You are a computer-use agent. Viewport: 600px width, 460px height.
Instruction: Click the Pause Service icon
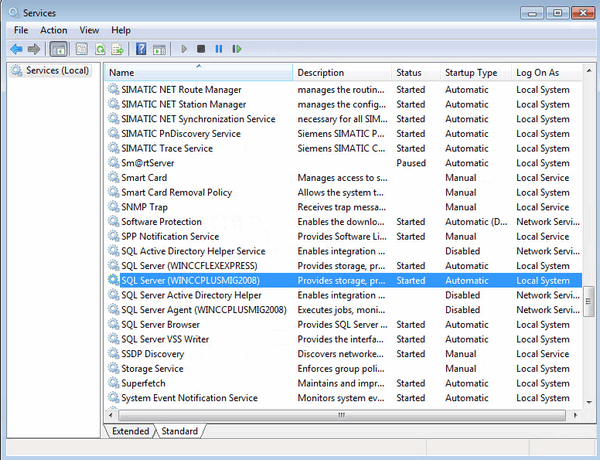(218, 49)
